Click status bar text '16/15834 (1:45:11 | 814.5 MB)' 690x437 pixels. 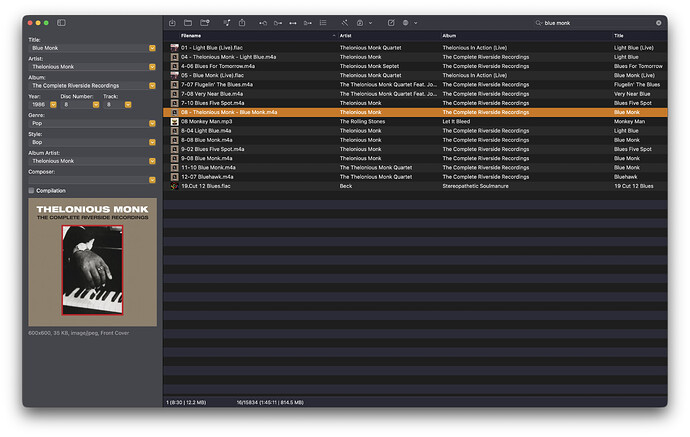[x=270, y=402]
